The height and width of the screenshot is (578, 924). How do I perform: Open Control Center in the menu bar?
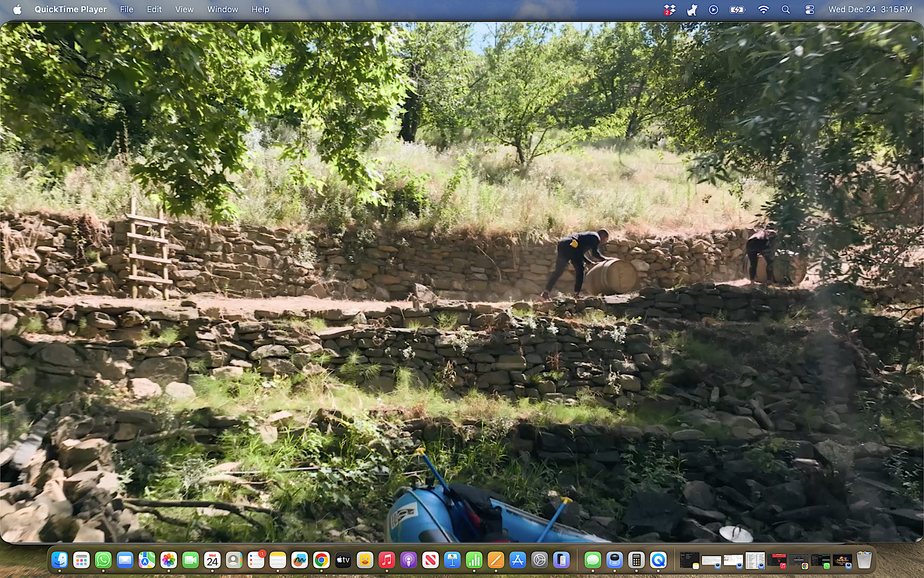click(x=810, y=9)
